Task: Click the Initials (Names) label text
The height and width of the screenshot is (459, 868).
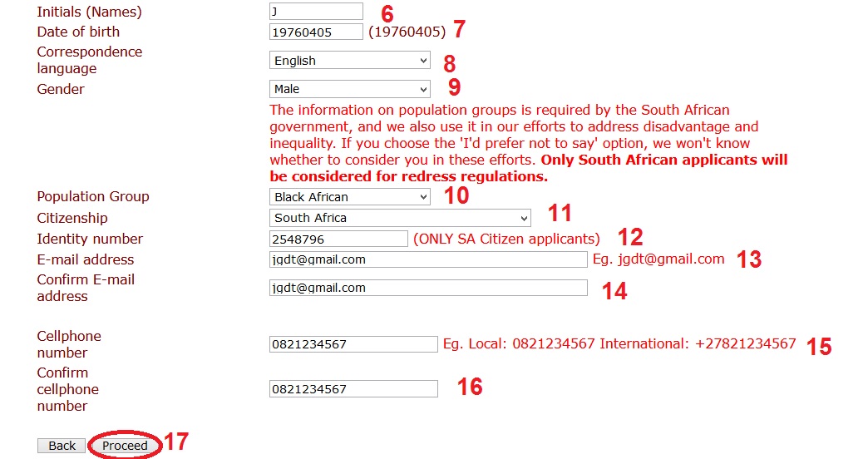Action: (89, 12)
